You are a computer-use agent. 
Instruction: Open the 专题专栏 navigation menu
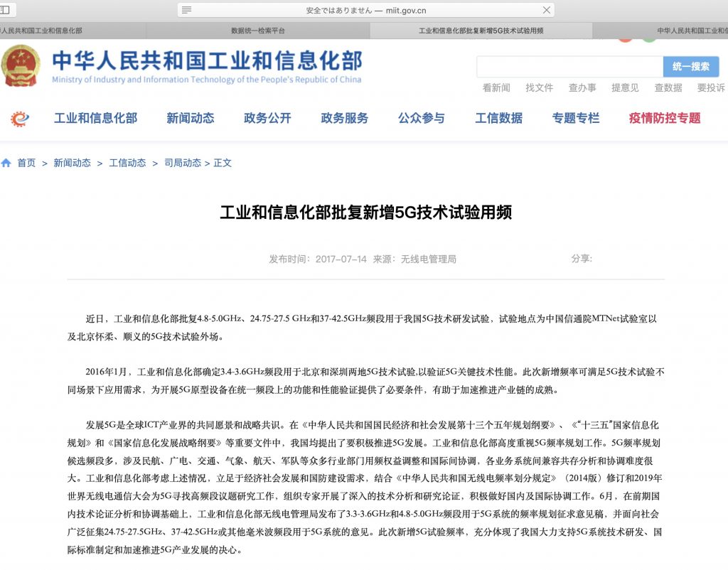[x=576, y=119]
